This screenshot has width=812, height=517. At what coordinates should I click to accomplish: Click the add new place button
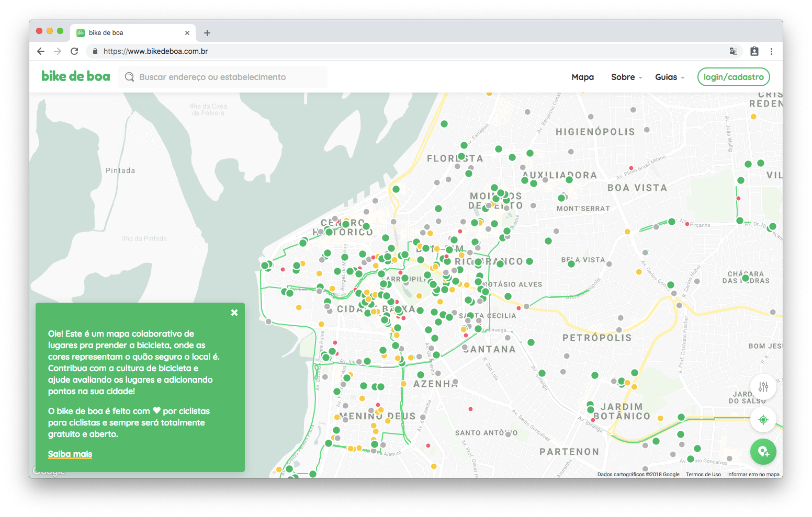click(x=763, y=452)
